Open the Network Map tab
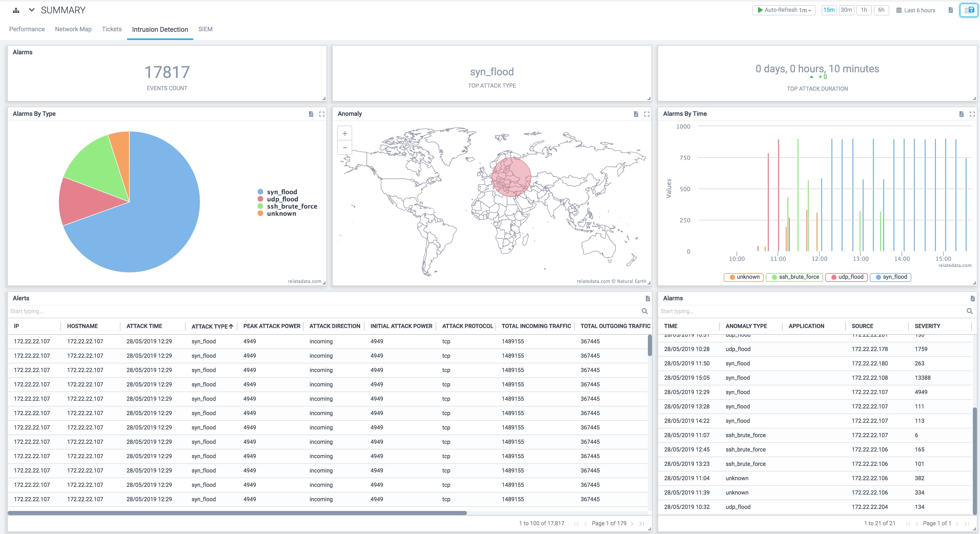Viewport: 980px width, 534px height. tap(73, 29)
